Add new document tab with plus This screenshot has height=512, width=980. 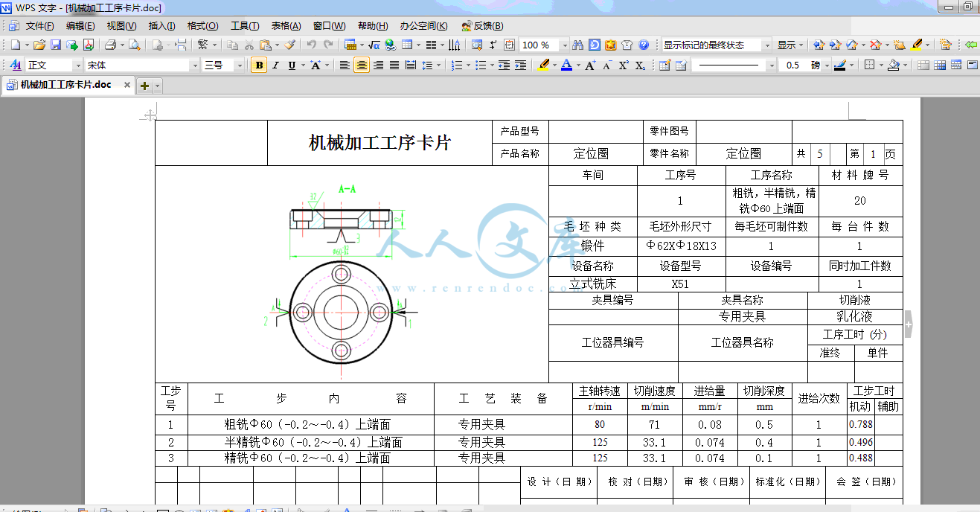point(144,86)
